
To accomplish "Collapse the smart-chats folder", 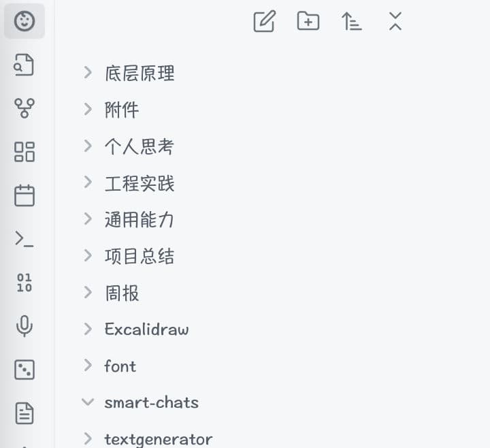I will [87, 402].
